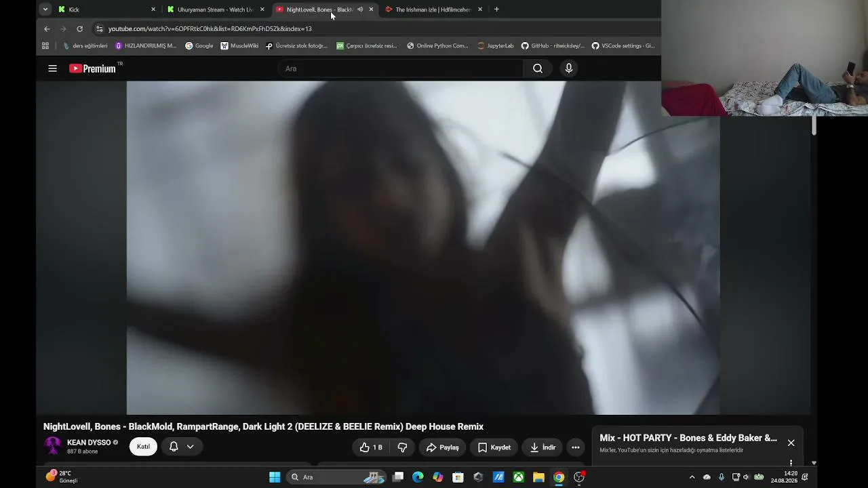Screen dimensions: 868x488
Task: Switch to The Irishman izle tab
Action: tap(433, 9)
